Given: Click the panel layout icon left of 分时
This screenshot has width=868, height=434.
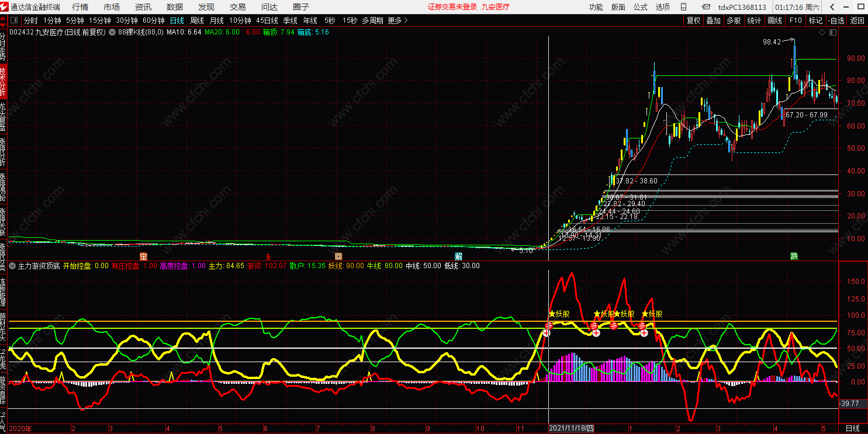Looking at the screenshot, I should [x=15, y=20].
